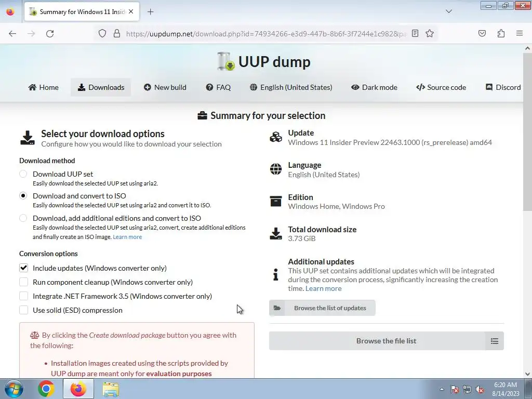Click the scrollbar down arrow
The height and width of the screenshot is (399, 532).
528,374
